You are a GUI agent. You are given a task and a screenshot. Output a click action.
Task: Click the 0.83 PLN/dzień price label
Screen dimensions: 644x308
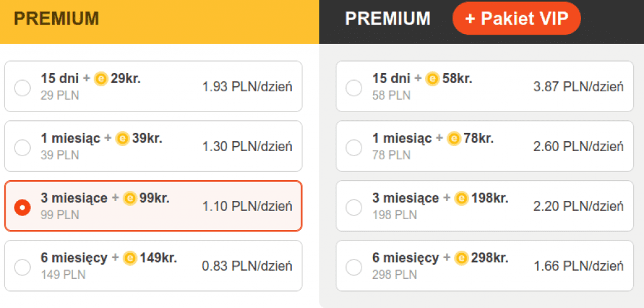(247, 266)
